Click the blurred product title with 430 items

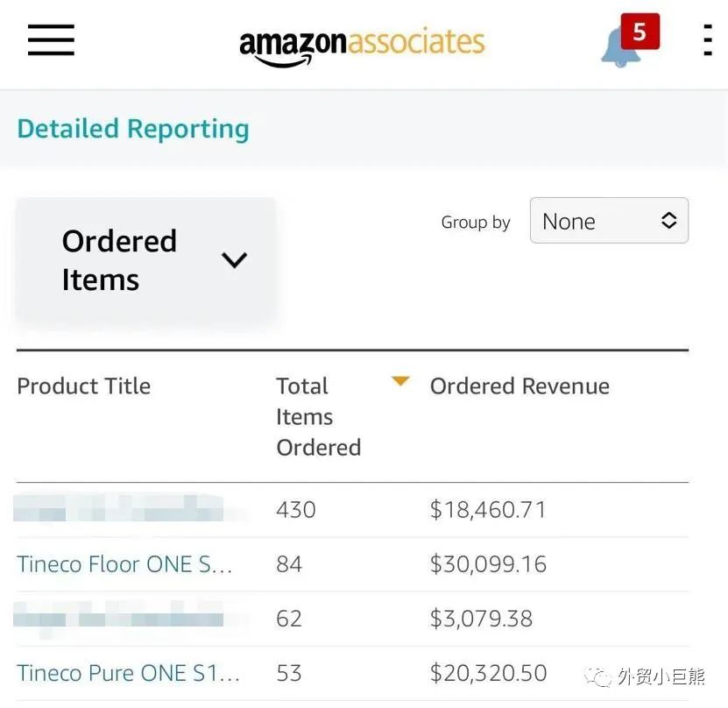(118, 509)
